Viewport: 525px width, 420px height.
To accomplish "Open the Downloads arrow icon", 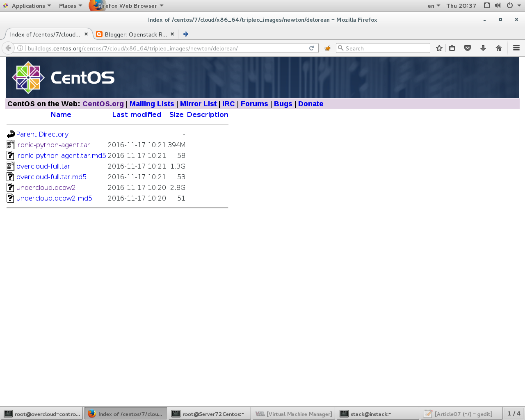I will point(483,48).
